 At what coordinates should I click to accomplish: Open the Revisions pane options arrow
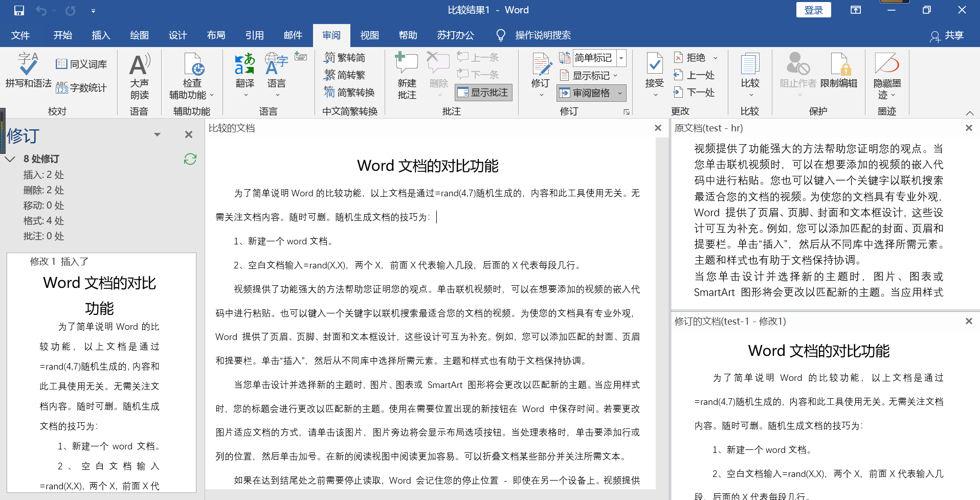pos(157,134)
